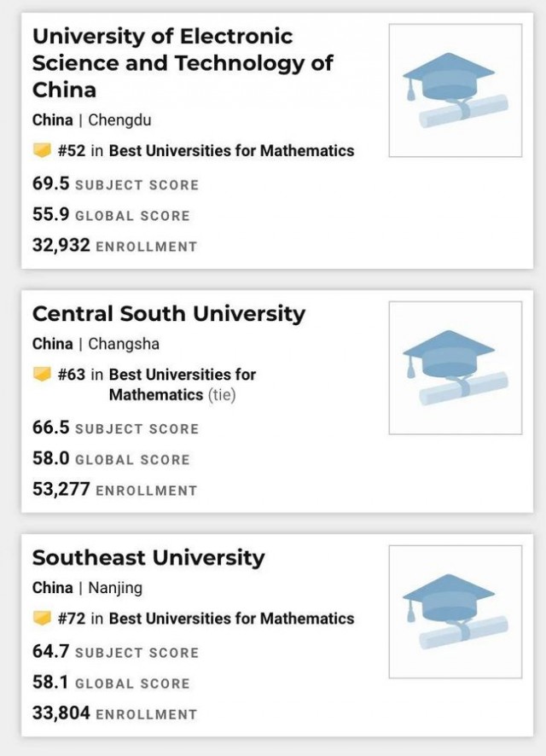Open University of Electronic Science and Technology title
This screenshot has width=546, height=756.
pyautogui.click(x=183, y=63)
